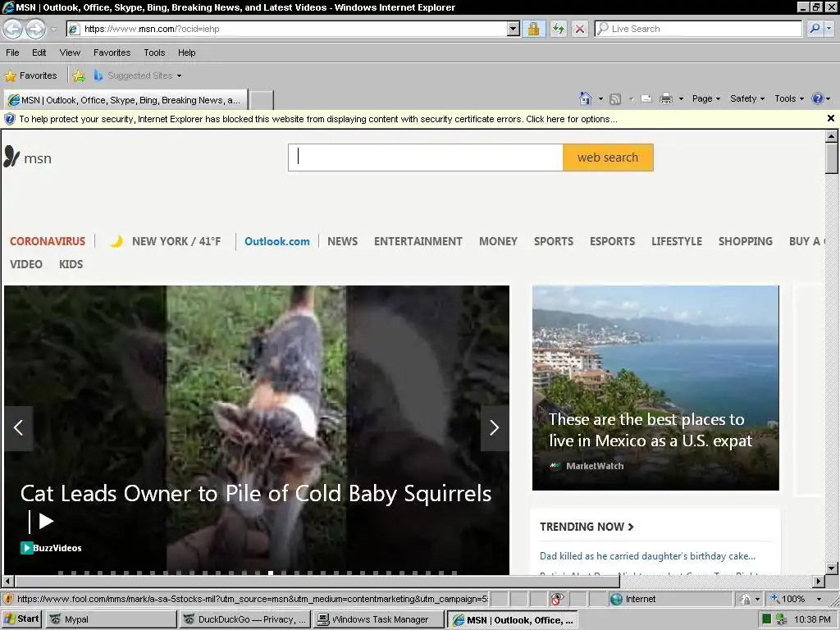The height and width of the screenshot is (630, 840).
Task: Expand the search provider dropdown arrow
Action: point(830,29)
